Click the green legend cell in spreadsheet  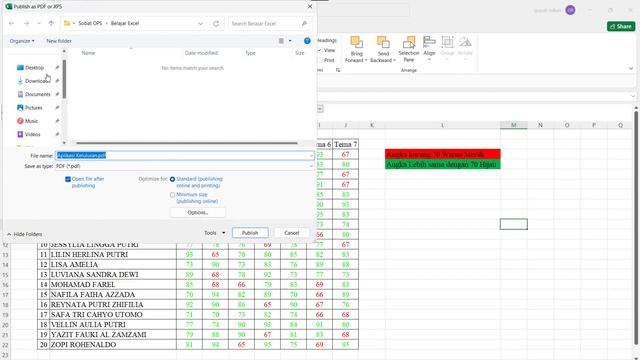[x=442, y=164]
